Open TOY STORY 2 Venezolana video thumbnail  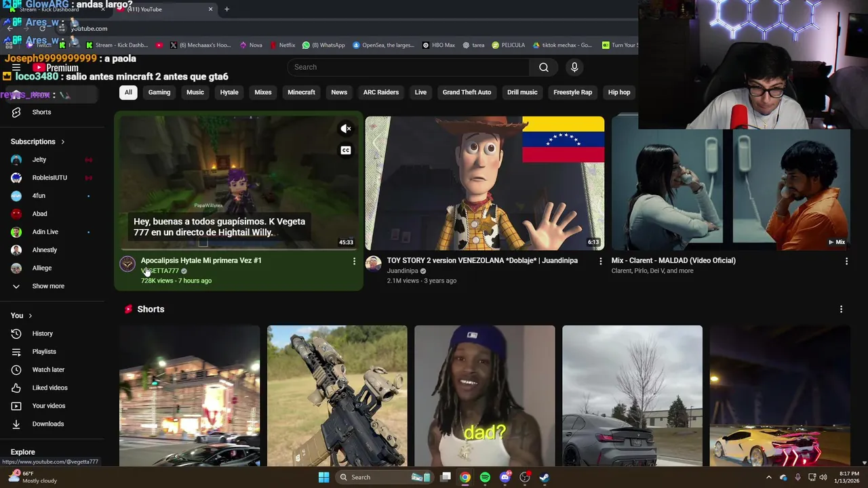coord(485,183)
